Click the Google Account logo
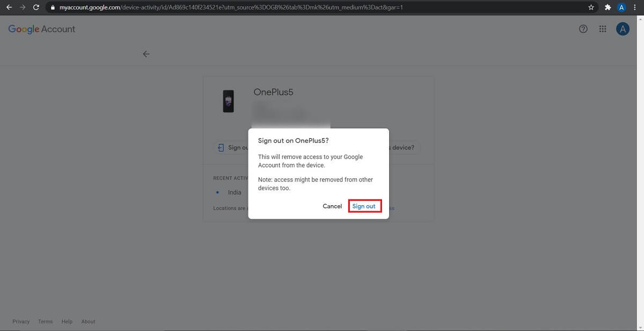This screenshot has height=331, width=644. click(x=42, y=29)
